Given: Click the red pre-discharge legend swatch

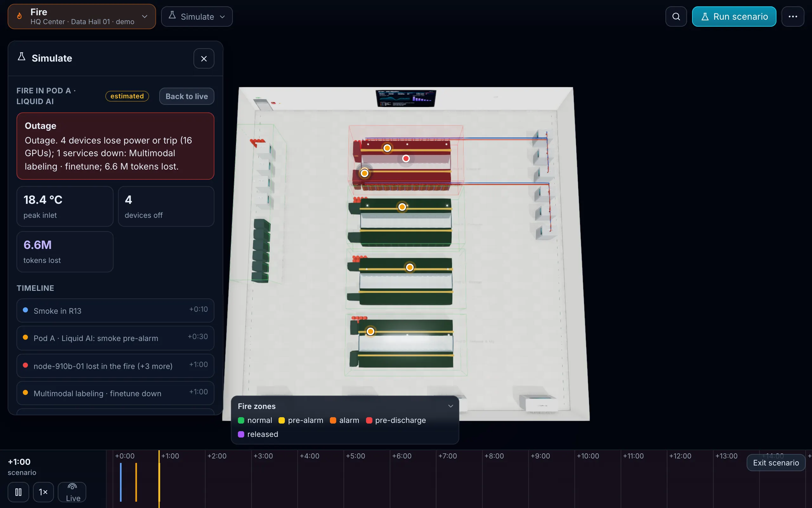Looking at the screenshot, I should (x=369, y=420).
